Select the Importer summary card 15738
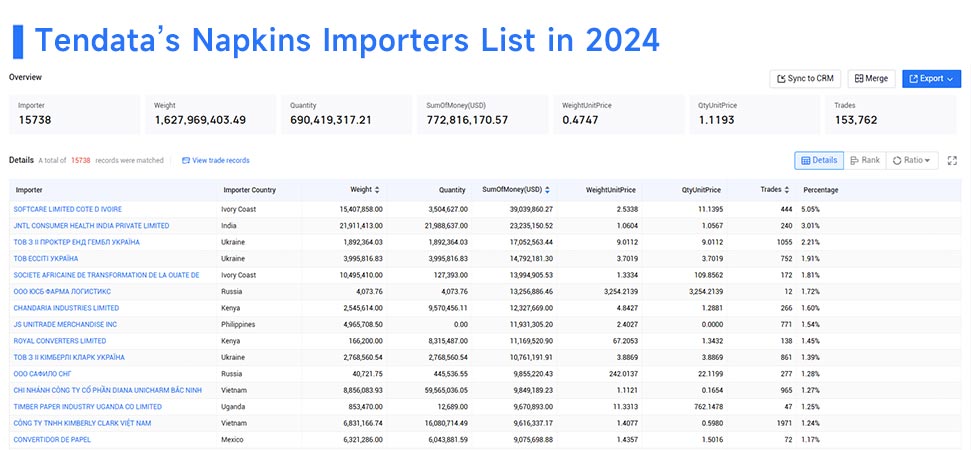The height and width of the screenshot is (450, 971). [x=74, y=115]
